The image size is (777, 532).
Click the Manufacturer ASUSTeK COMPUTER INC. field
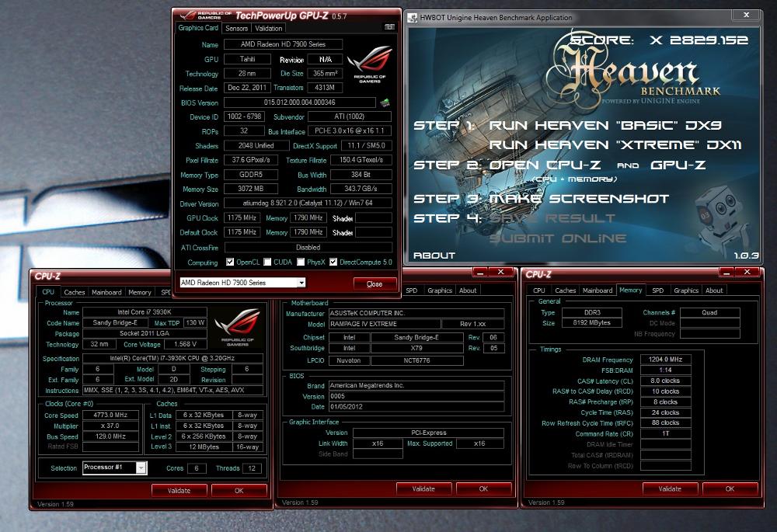[x=416, y=314]
